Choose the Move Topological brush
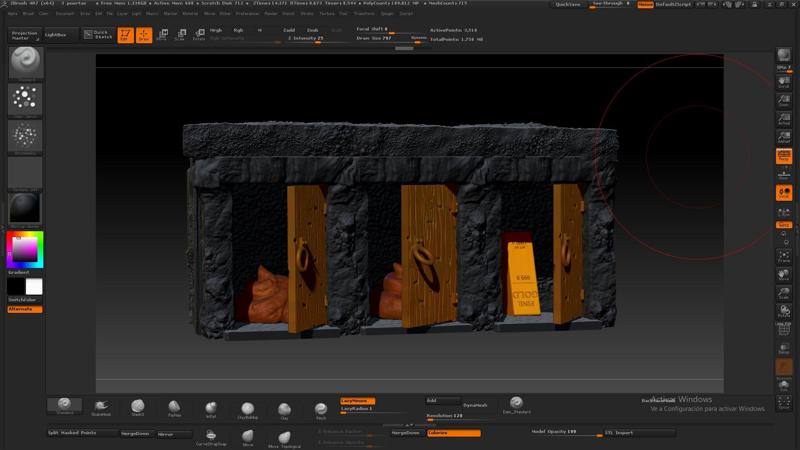 click(285, 439)
